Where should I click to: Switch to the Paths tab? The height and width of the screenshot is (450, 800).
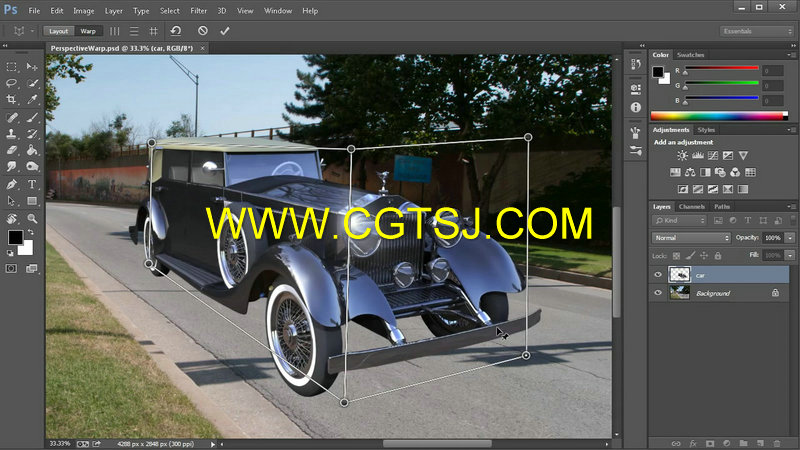(x=722, y=207)
